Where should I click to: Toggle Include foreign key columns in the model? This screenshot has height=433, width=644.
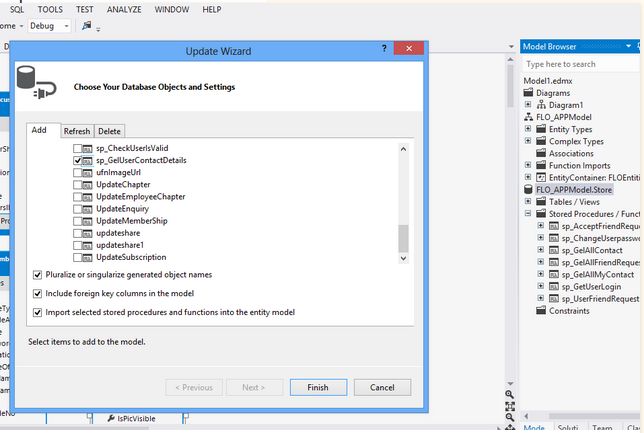tap(37, 294)
